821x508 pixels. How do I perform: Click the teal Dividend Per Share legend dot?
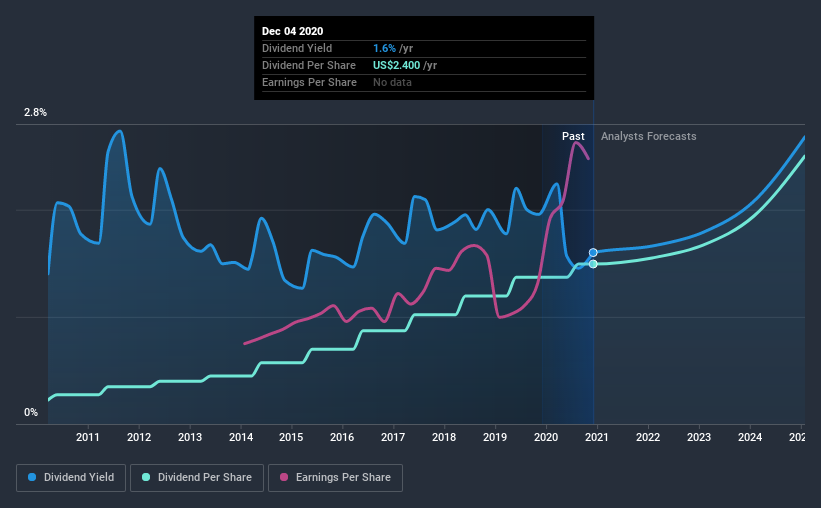(146, 477)
